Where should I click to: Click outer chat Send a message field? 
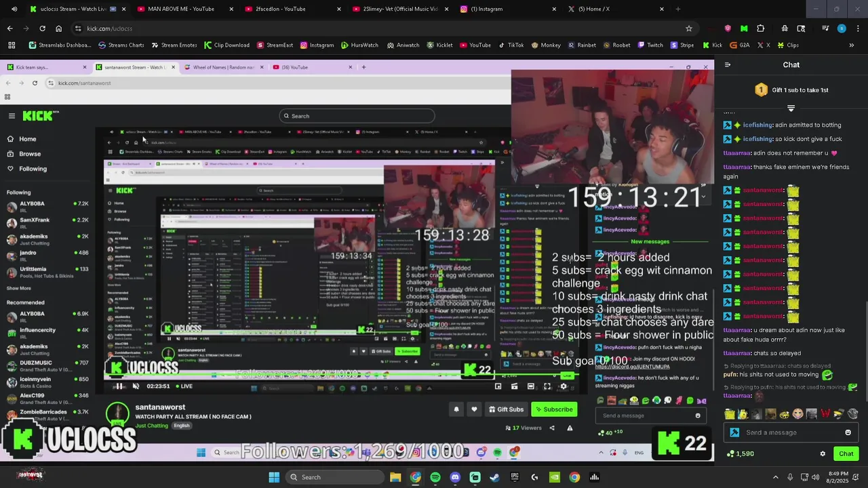pyautogui.click(x=791, y=432)
